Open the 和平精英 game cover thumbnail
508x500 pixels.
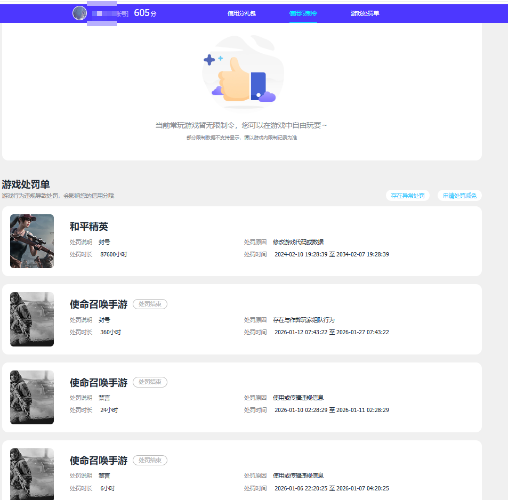point(32,241)
